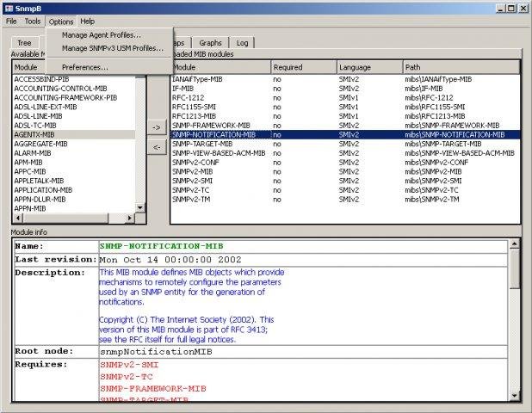The image size is (532, 413).
Task: Switch to the Graphs tab
Action: [210, 42]
